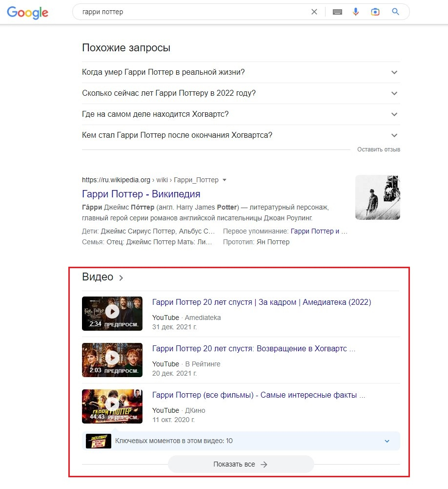Image resolution: width=448 pixels, height=489 pixels.
Task: Click the 'Прототип: Ян Поттер' text
Action: 256,242
